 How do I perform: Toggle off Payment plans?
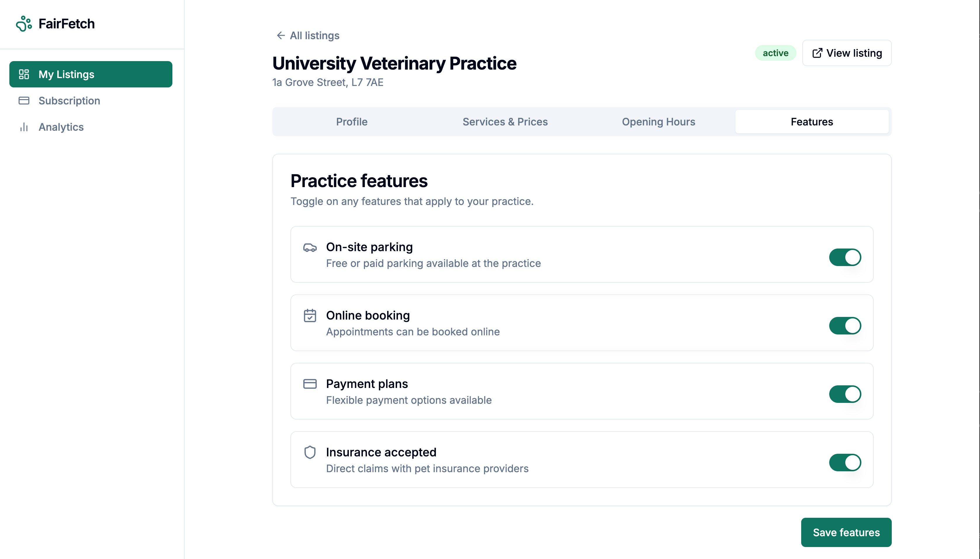click(844, 394)
